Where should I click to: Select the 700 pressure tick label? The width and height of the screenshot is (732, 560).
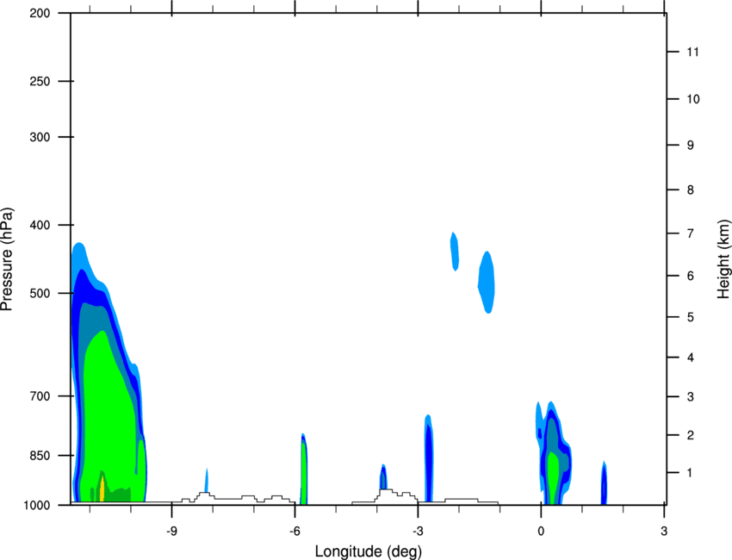pyautogui.click(x=40, y=396)
